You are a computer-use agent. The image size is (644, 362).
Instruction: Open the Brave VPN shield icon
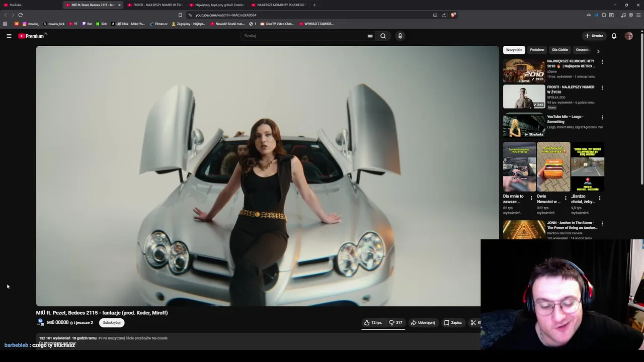pos(631,15)
